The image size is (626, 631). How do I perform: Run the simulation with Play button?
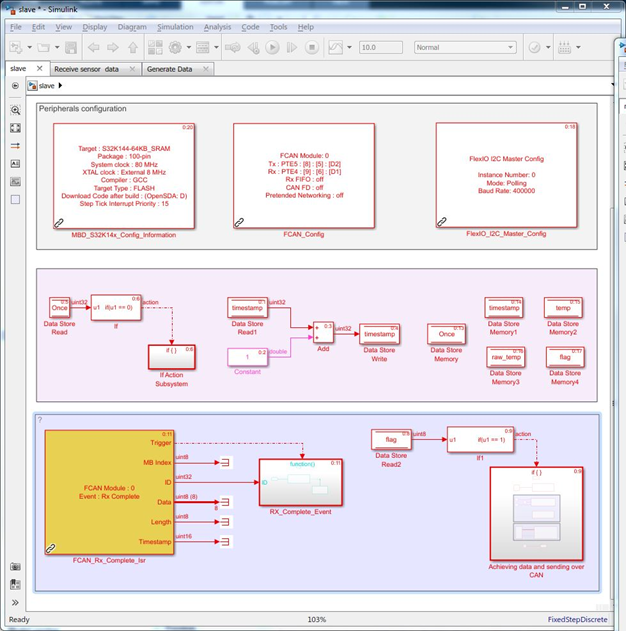272,47
